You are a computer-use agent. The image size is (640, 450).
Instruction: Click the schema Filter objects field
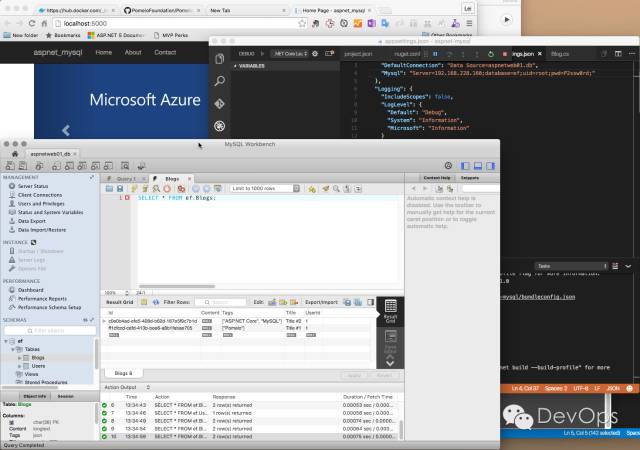click(x=49, y=330)
